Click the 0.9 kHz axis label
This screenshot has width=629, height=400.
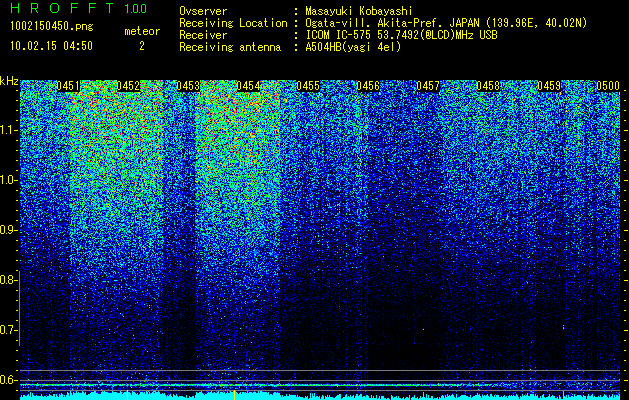pos(8,230)
